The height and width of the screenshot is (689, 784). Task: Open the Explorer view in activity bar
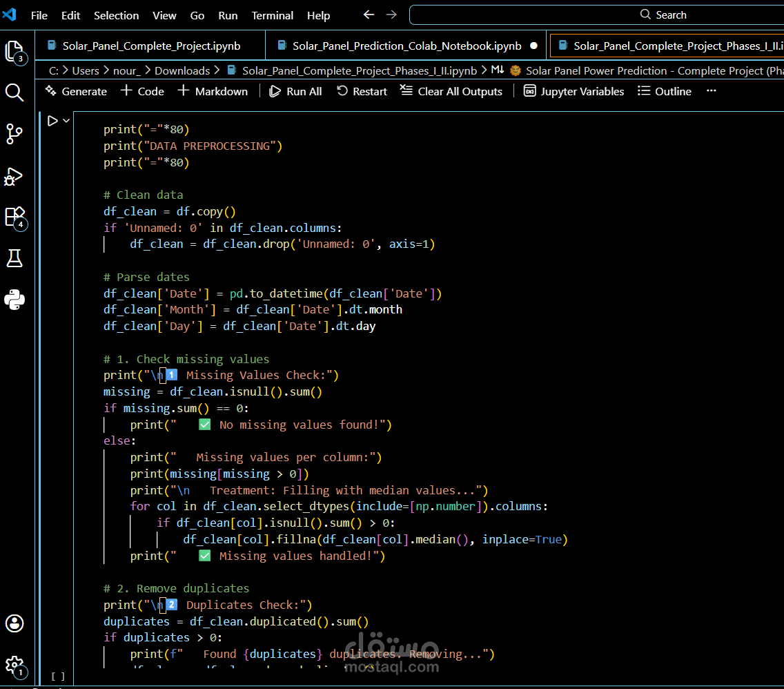pos(14,51)
